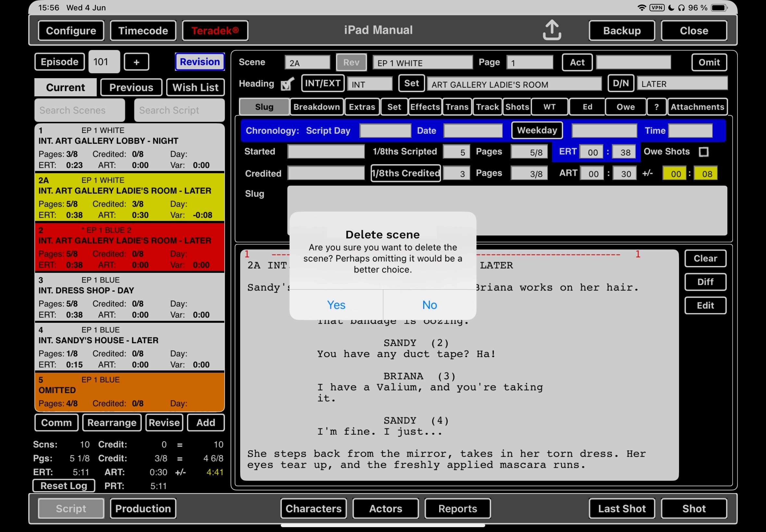The width and height of the screenshot is (766, 532).
Task: Enable the Owe Shots checkbox
Action: pyautogui.click(x=703, y=152)
